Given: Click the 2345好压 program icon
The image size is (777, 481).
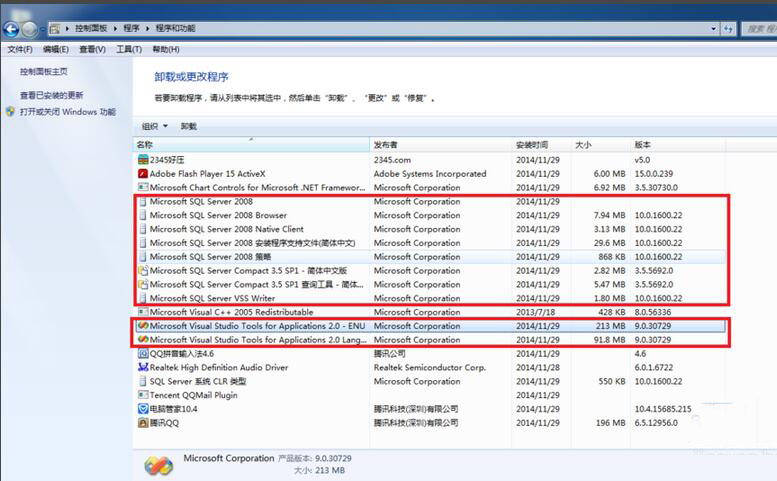Looking at the screenshot, I should point(143,160).
